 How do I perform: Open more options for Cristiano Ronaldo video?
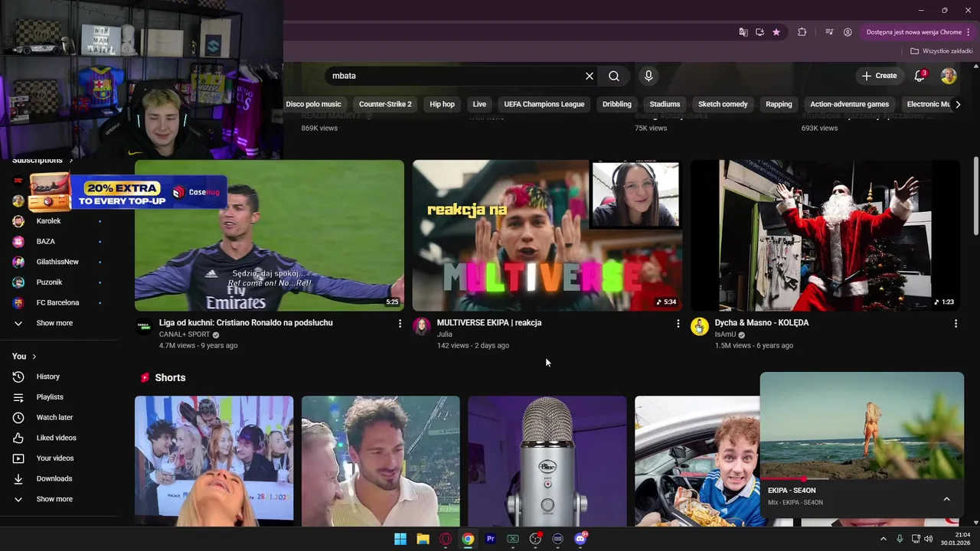pyautogui.click(x=400, y=324)
